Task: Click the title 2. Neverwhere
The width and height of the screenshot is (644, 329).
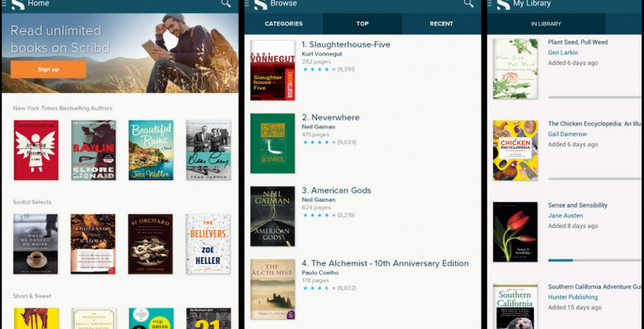Action: (x=330, y=118)
